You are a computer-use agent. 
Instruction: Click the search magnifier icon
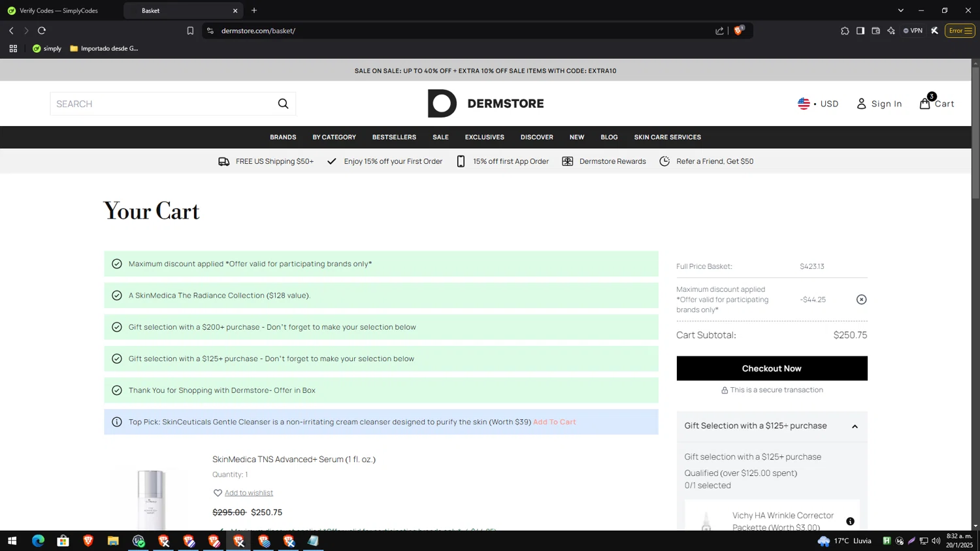pos(283,104)
